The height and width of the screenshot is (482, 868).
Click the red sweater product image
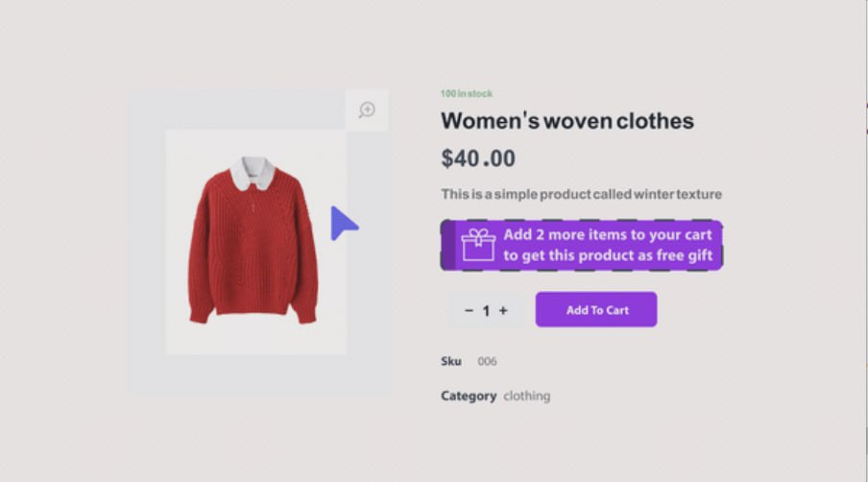[253, 240]
